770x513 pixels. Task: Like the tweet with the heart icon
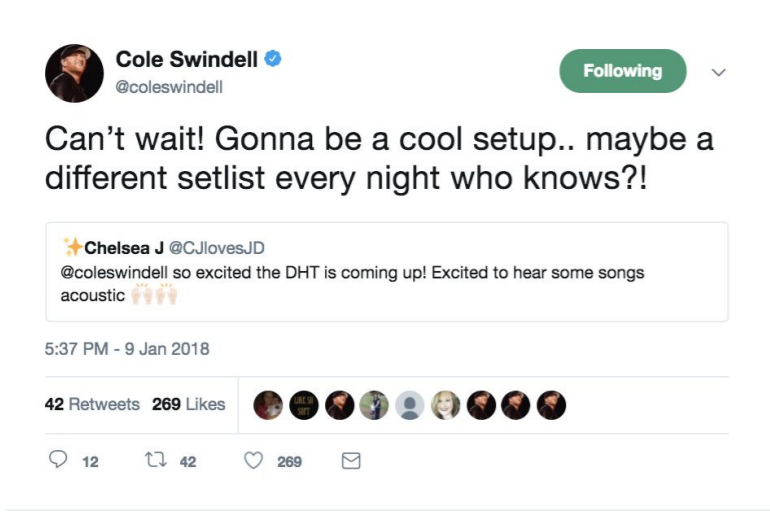(x=253, y=460)
